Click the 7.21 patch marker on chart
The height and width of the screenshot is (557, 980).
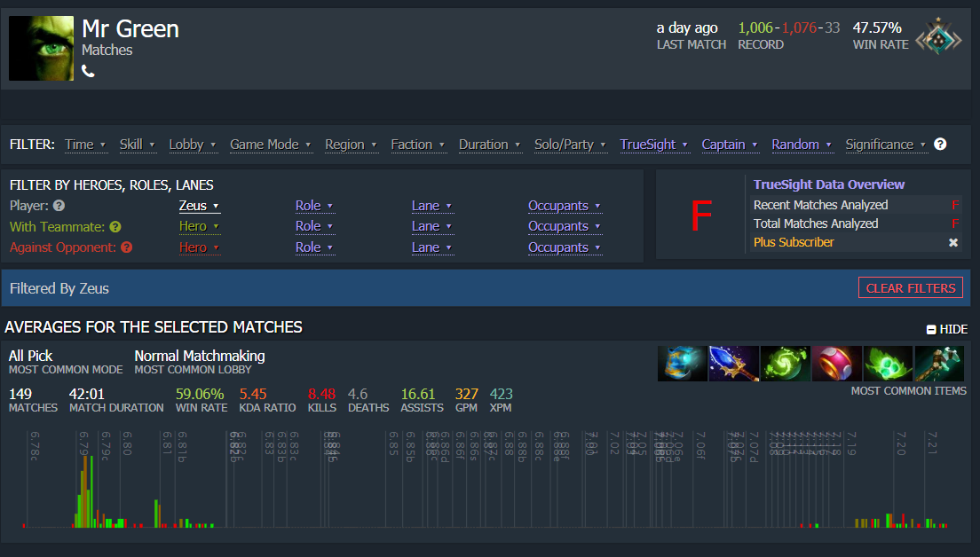point(932,443)
